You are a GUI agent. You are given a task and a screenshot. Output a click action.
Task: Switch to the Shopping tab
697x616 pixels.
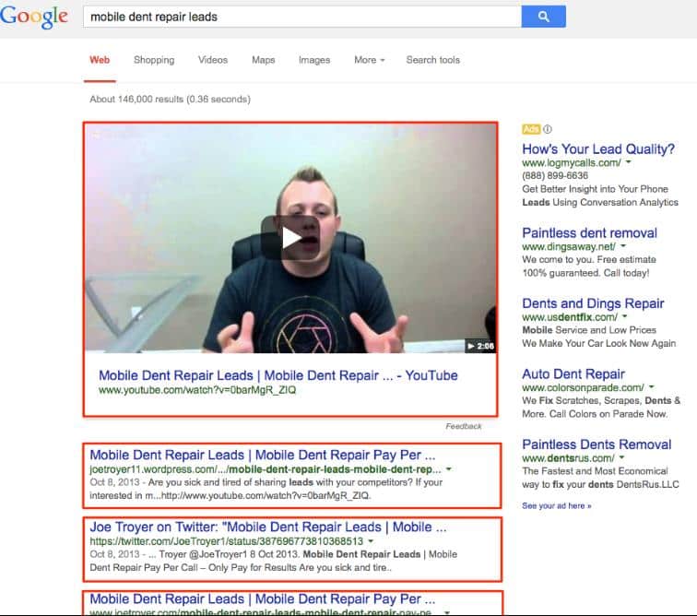point(154,60)
